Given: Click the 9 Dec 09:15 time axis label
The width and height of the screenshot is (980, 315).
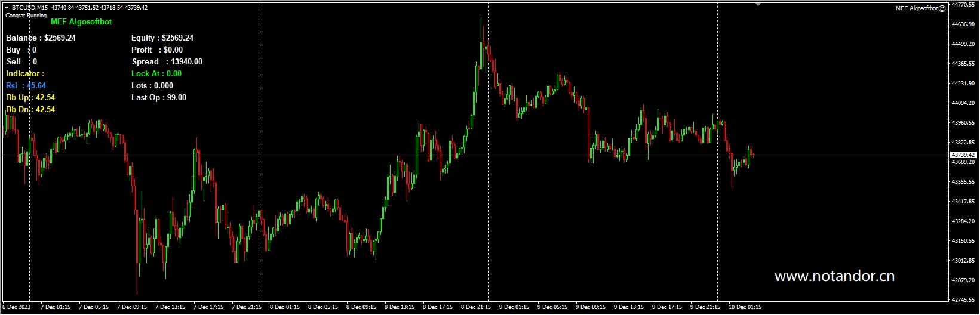Looking at the screenshot, I should pyautogui.click(x=591, y=307).
